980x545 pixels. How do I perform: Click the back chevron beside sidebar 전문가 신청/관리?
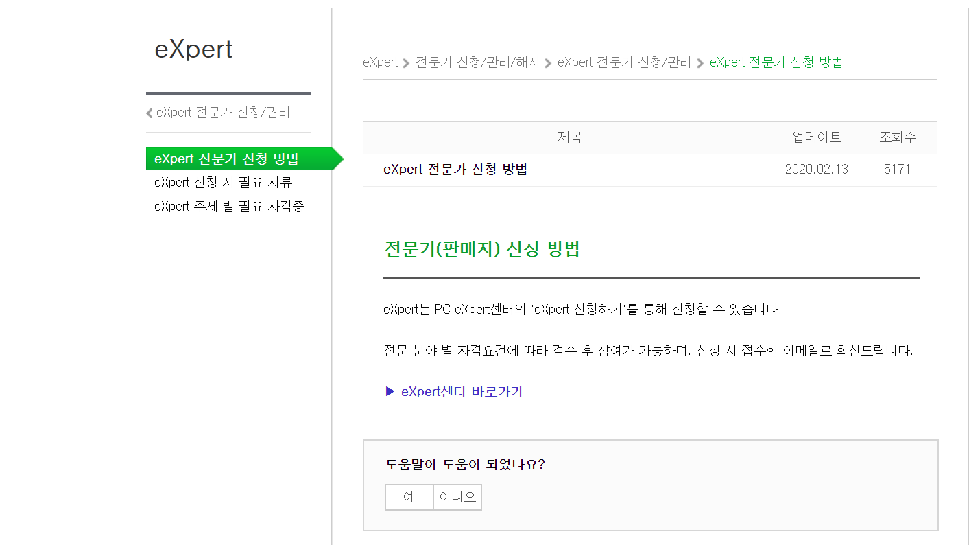tap(150, 113)
